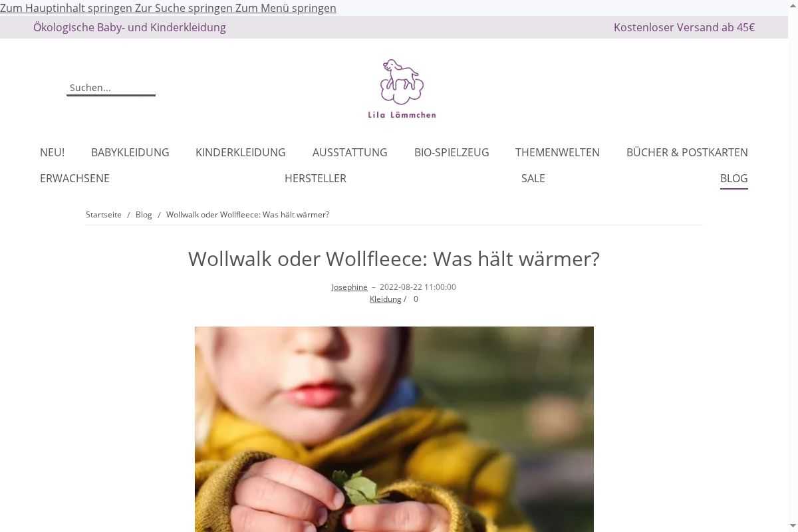The image size is (798, 532).
Task: Follow the Startseite breadcrumb link
Action: [x=104, y=215]
